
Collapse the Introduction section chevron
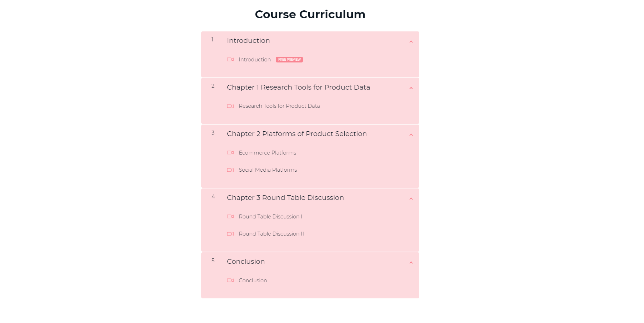[411, 42]
